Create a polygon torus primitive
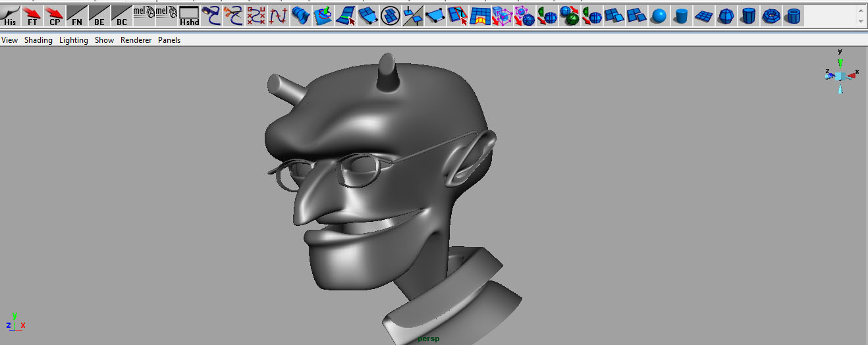Image resolution: width=868 pixels, height=345 pixels. [x=771, y=15]
